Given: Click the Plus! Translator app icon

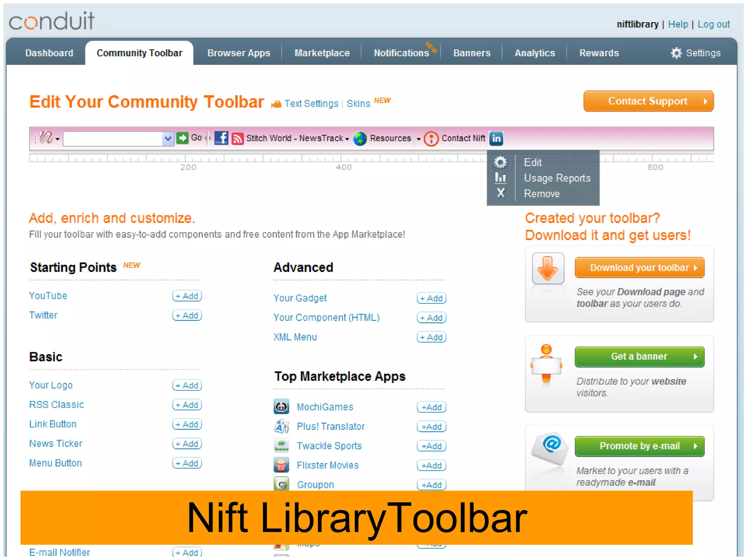Looking at the screenshot, I should (281, 426).
